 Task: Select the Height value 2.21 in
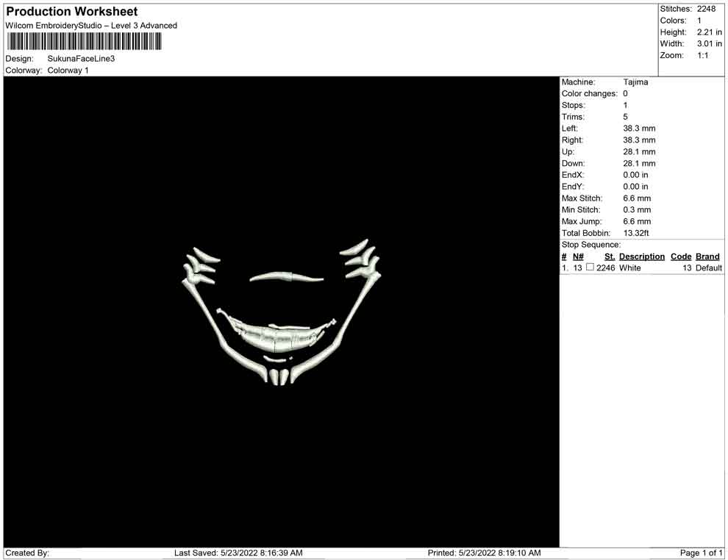[x=710, y=32]
